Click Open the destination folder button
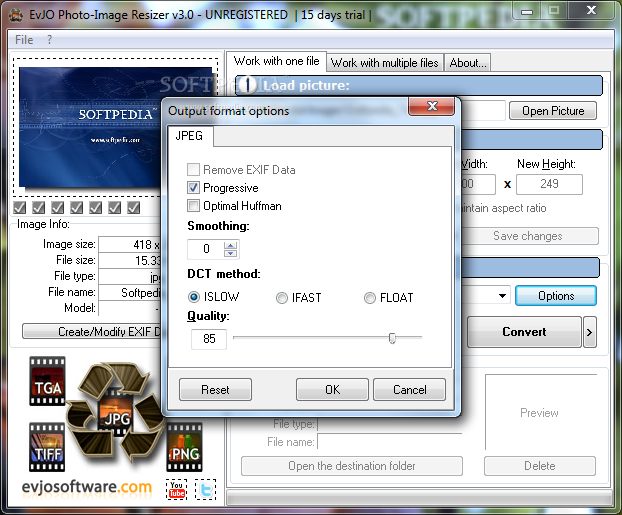The image size is (622, 515). pyautogui.click(x=351, y=466)
